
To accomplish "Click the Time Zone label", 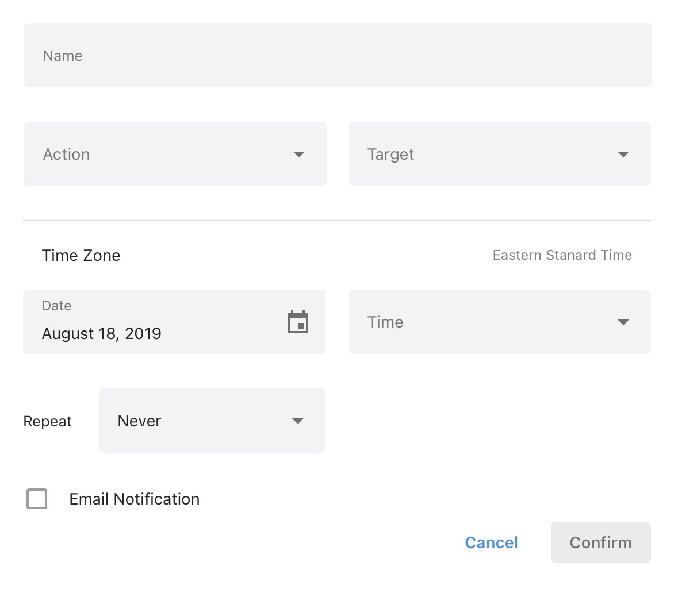I will pos(81,256).
